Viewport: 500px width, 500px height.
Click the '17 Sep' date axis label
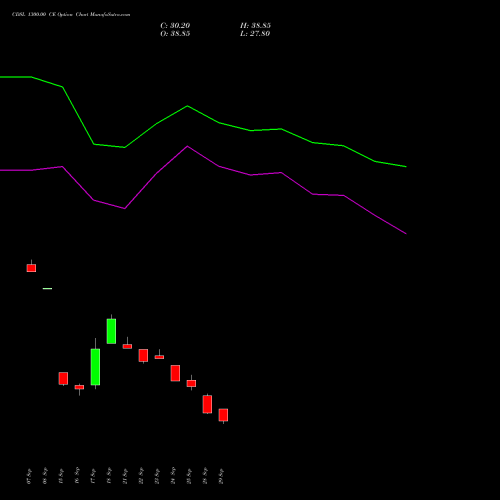pyautogui.click(x=93, y=476)
